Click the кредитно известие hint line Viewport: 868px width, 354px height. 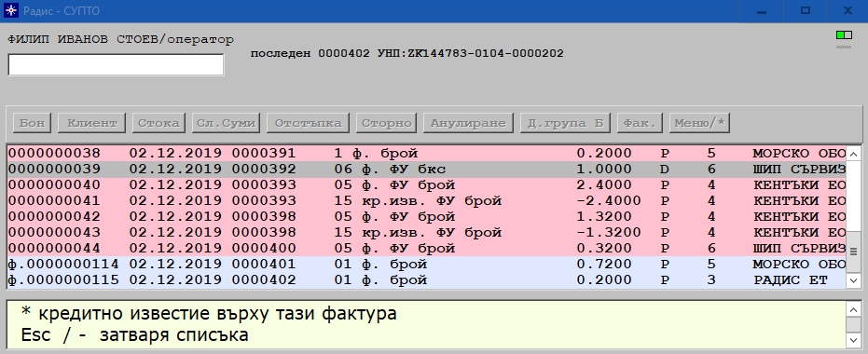(x=209, y=314)
